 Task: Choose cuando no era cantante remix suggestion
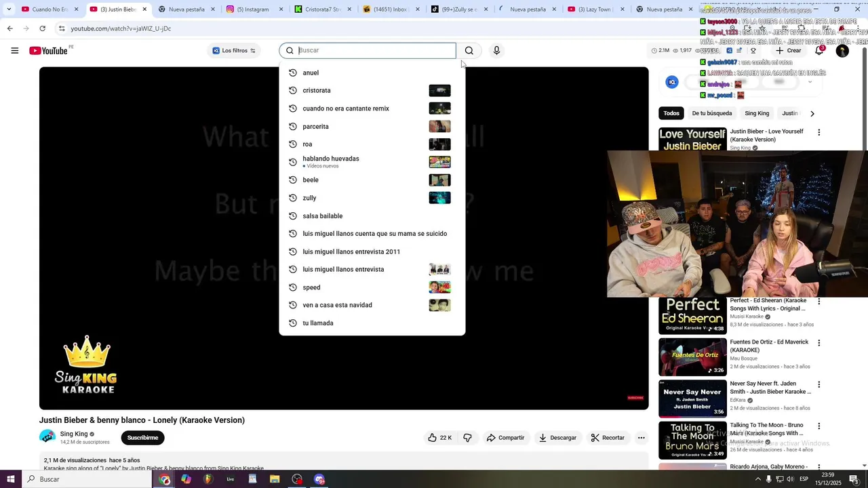pos(372,108)
